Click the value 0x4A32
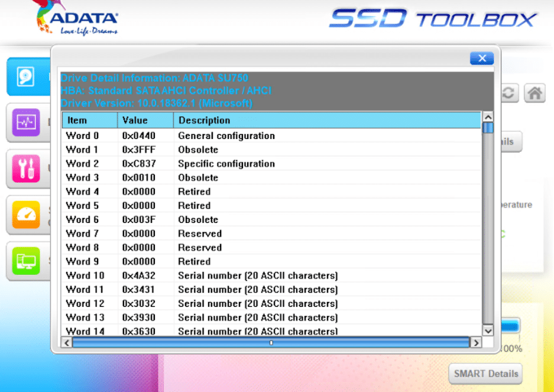 139,276
